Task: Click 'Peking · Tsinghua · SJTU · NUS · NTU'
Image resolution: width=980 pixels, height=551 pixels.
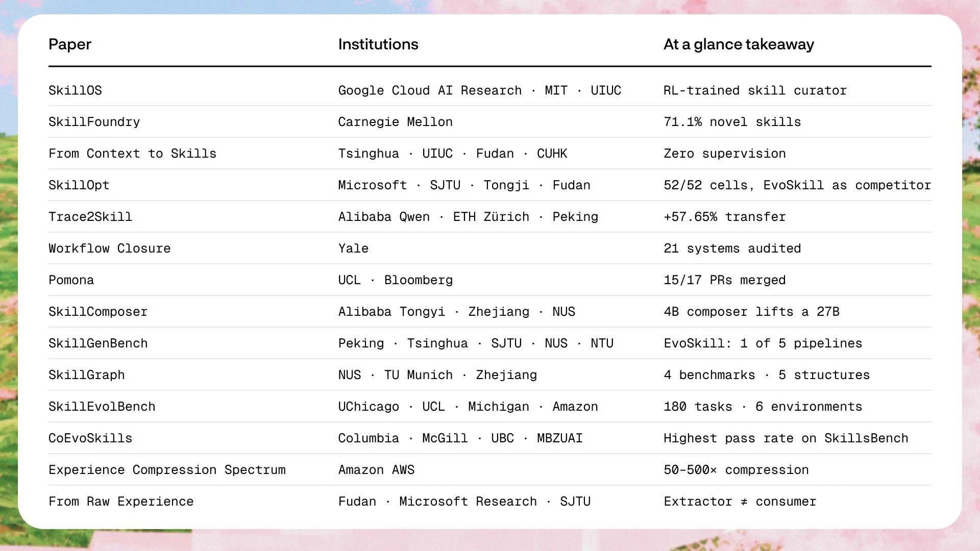Action: coord(475,343)
